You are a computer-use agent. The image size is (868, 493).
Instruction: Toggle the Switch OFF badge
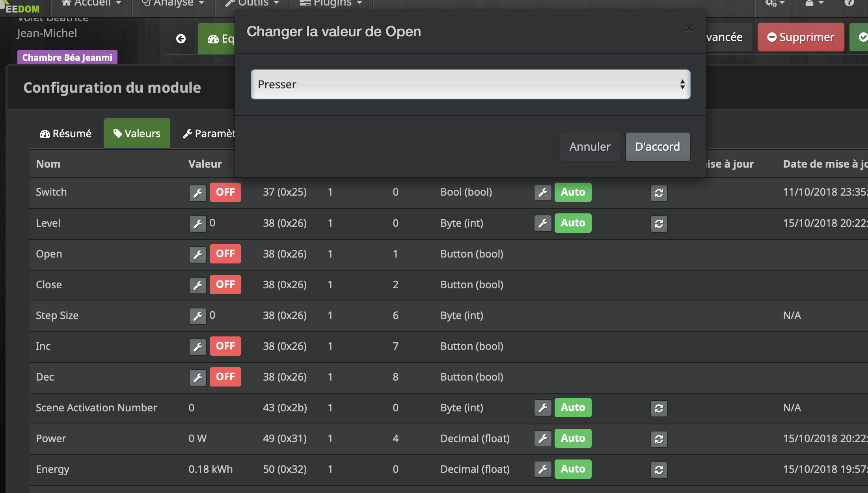coord(225,192)
